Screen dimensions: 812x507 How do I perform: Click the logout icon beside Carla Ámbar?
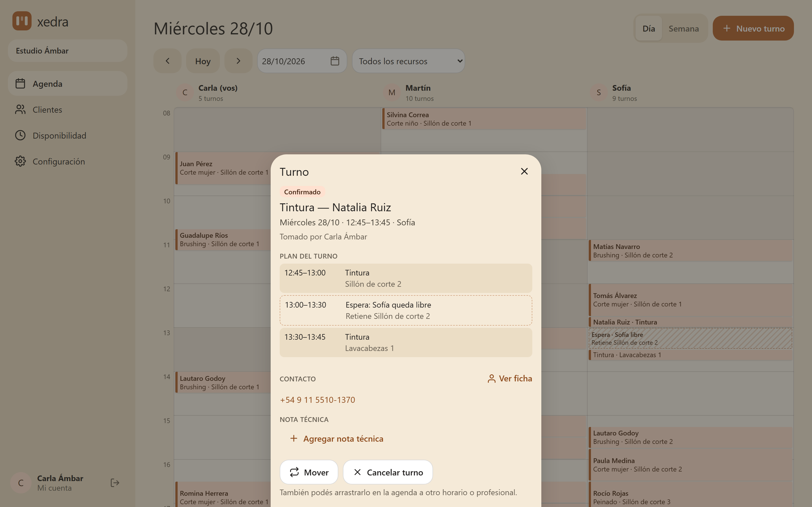[115, 483]
